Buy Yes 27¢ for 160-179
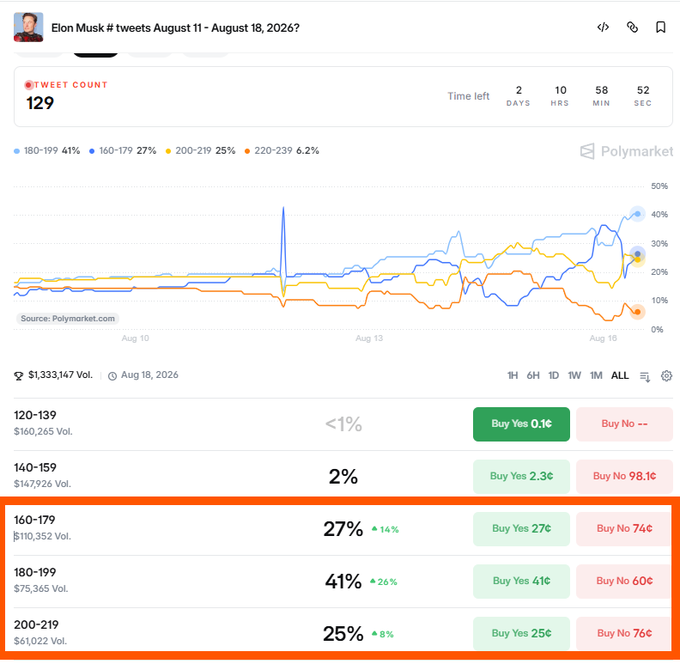Screen dimensions: 680x664 pos(521,529)
